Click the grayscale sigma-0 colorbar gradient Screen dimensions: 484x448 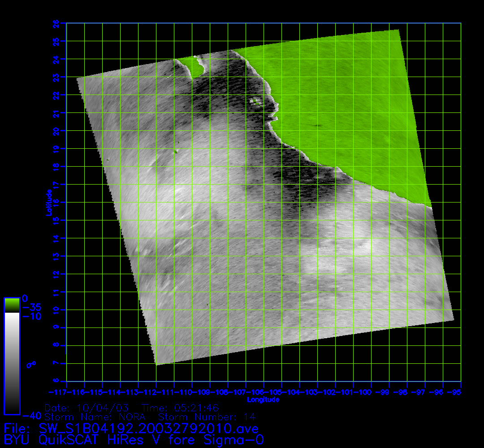pyautogui.click(x=12, y=363)
